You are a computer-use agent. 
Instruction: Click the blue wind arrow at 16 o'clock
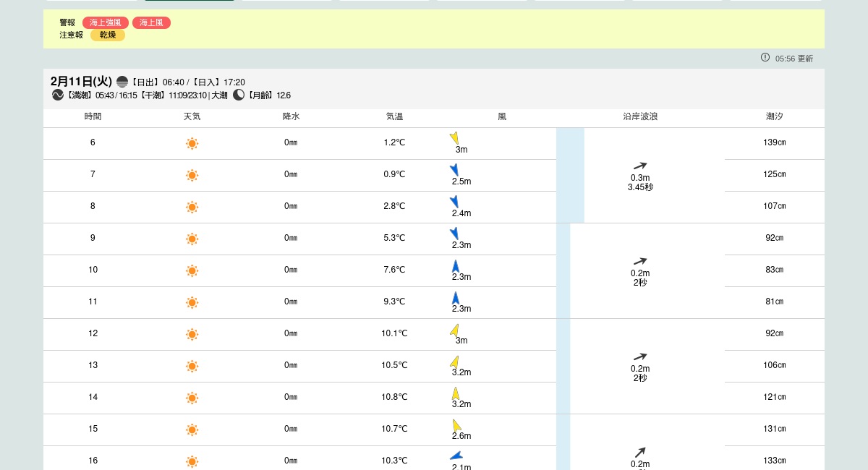tap(456, 456)
